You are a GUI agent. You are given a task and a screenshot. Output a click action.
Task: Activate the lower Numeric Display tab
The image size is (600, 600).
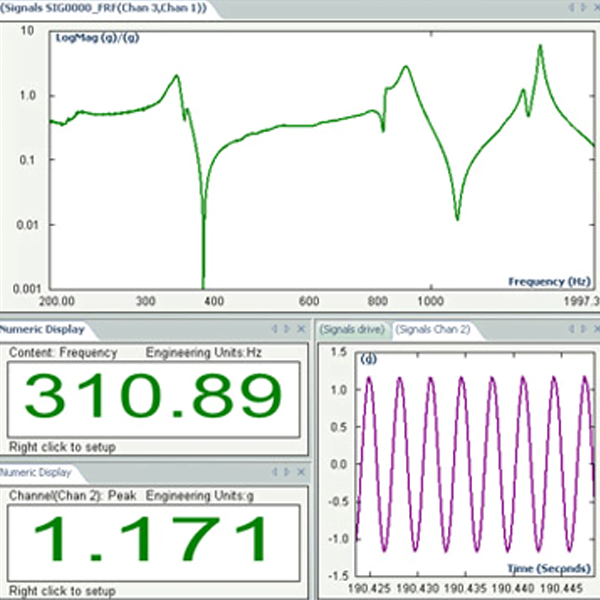point(37,473)
